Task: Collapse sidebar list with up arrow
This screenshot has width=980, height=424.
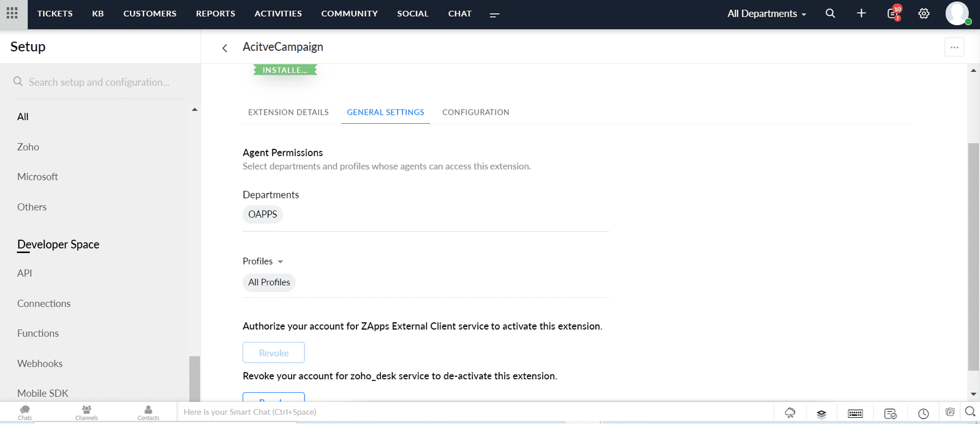Action: pos(195,110)
